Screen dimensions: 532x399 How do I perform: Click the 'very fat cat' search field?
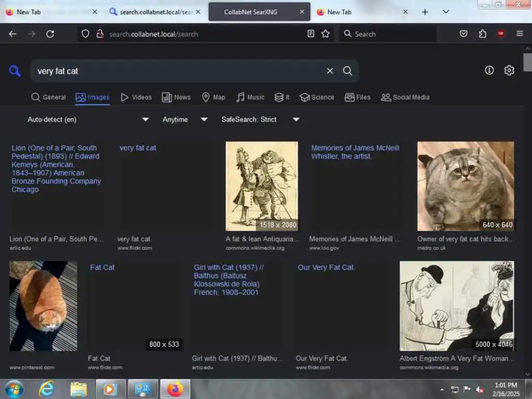[x=180, y=71]
